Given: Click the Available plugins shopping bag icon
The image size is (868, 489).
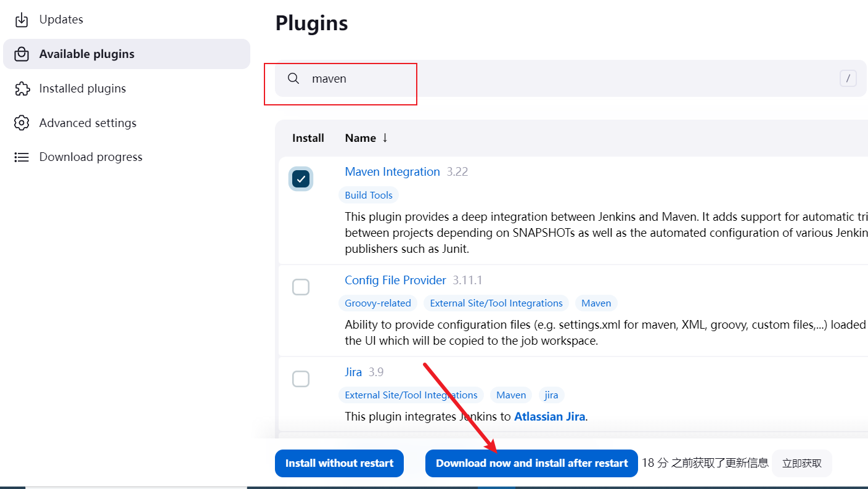Looking at the screenshot, I should [22, 54].
